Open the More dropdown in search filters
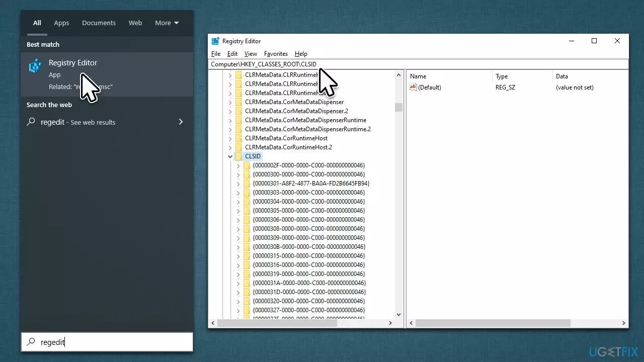The width and height of the screenshot is (644, 362). point(167,23)
